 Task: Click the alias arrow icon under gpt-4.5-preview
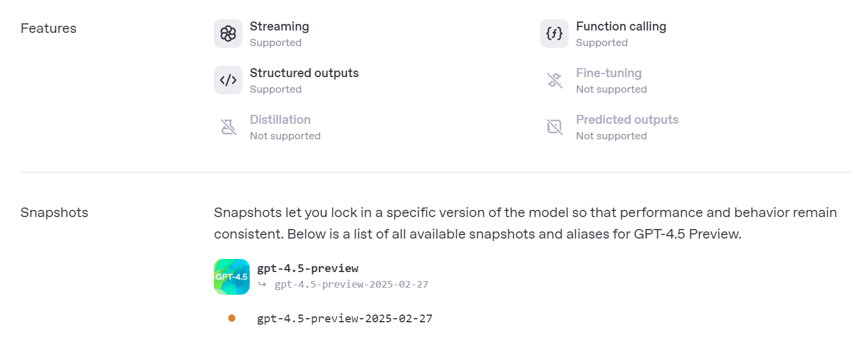click(x=262, y=284)
